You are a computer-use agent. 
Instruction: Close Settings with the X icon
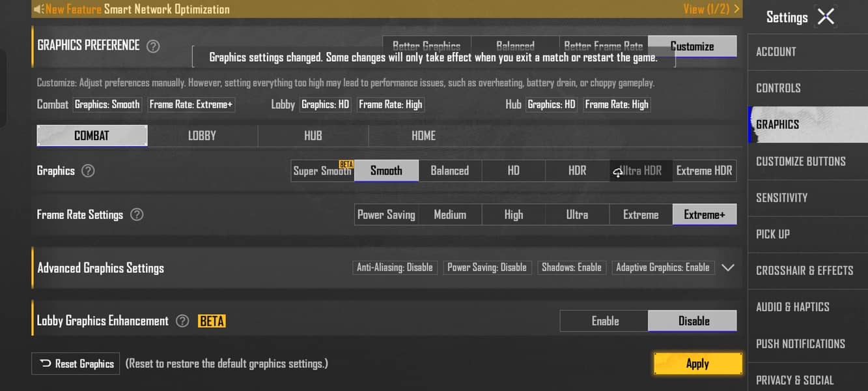(x=826, y=17)
